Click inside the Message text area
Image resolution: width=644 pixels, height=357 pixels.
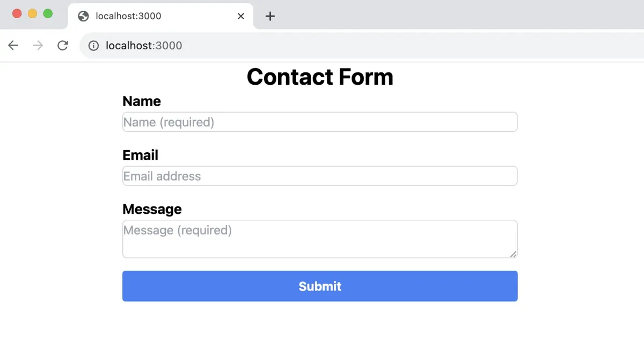(320, 239)
